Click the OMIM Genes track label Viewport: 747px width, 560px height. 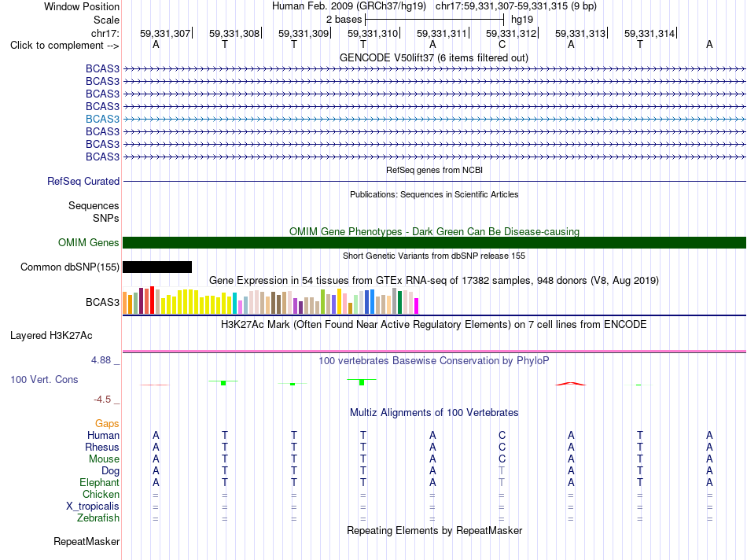click(x=89, y=242)
